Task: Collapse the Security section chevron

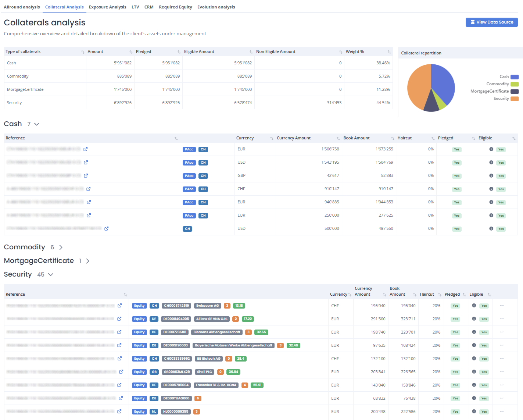Action: 51,275
